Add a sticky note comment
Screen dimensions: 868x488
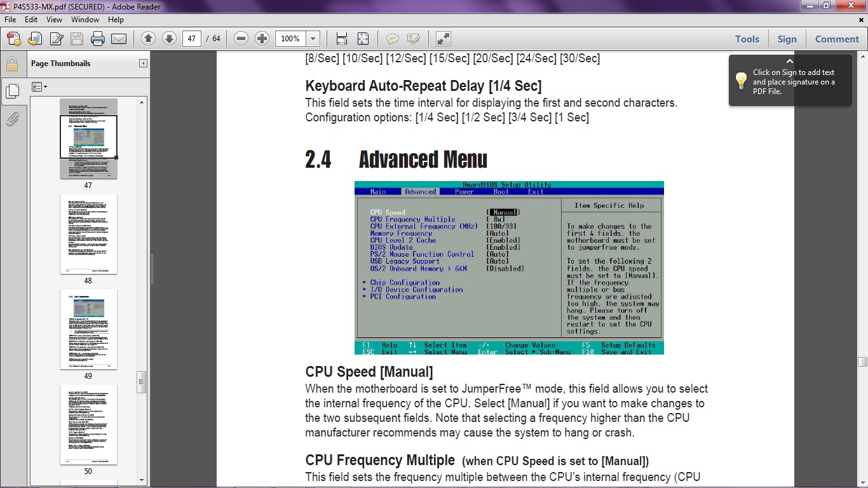click(x=393, y=39)
